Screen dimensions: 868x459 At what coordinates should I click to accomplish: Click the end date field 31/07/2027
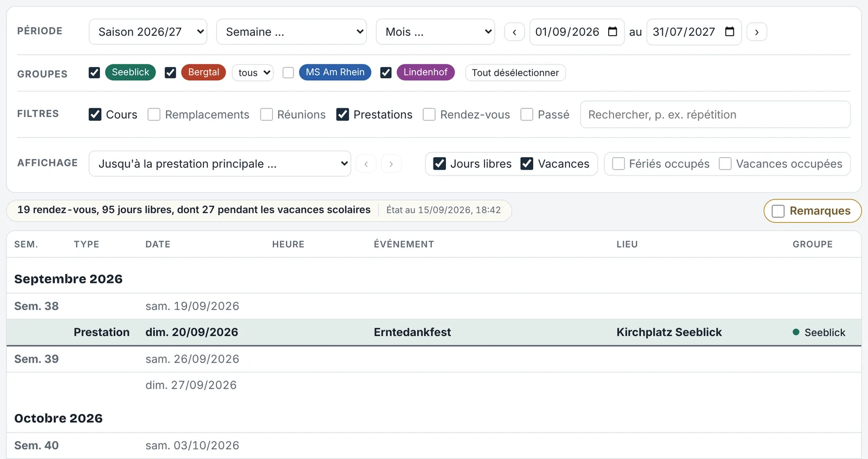(694, 31)
